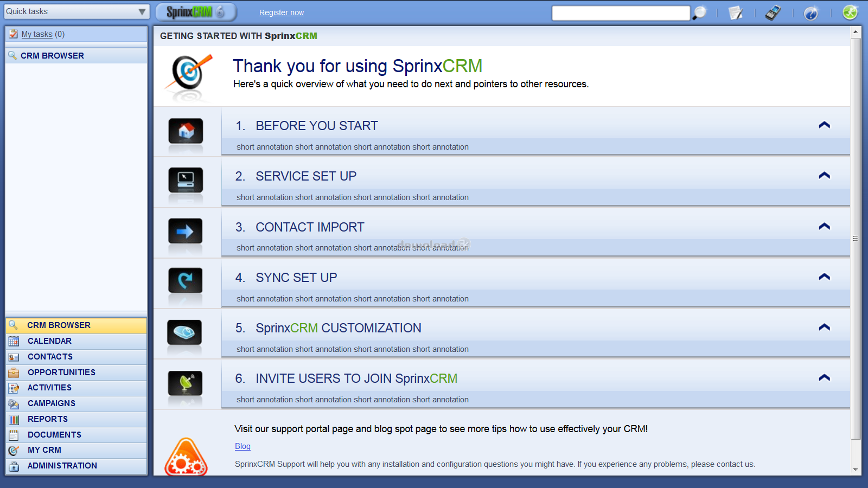Viewport: 868px width, 488px height.
Task: Click the calendar grid icon
Action: click(14, 341)
